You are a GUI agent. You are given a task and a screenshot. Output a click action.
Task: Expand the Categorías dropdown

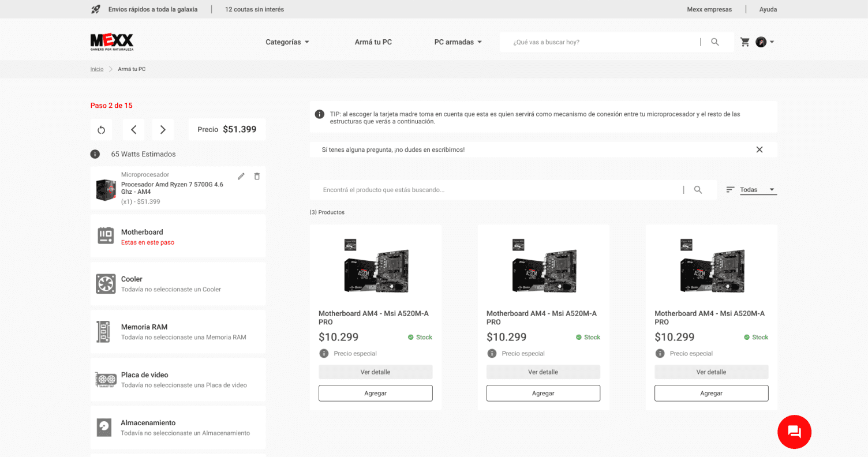(x=287, y=42)
